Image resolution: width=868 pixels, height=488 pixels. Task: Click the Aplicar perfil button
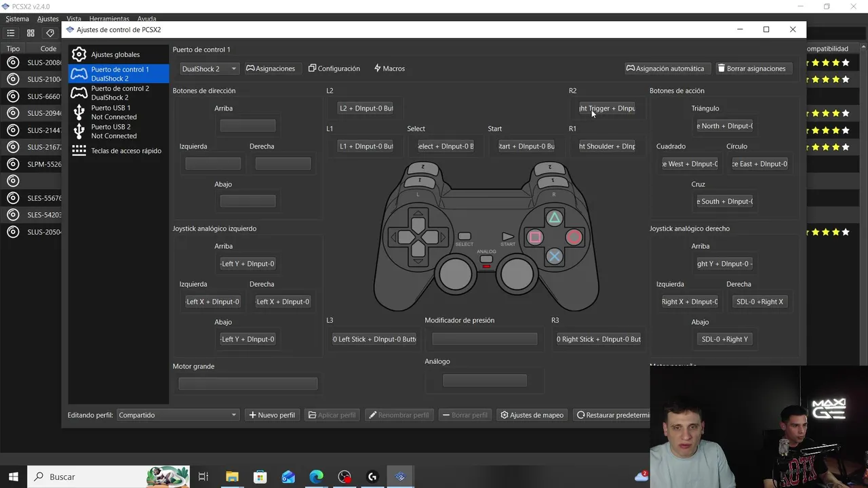pyautogui.click(x=332, y=415)
